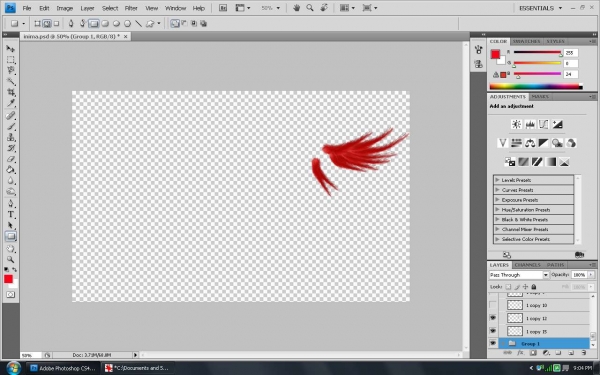
Task: Select the History Brush tool
Action: [x=10, y=148]
